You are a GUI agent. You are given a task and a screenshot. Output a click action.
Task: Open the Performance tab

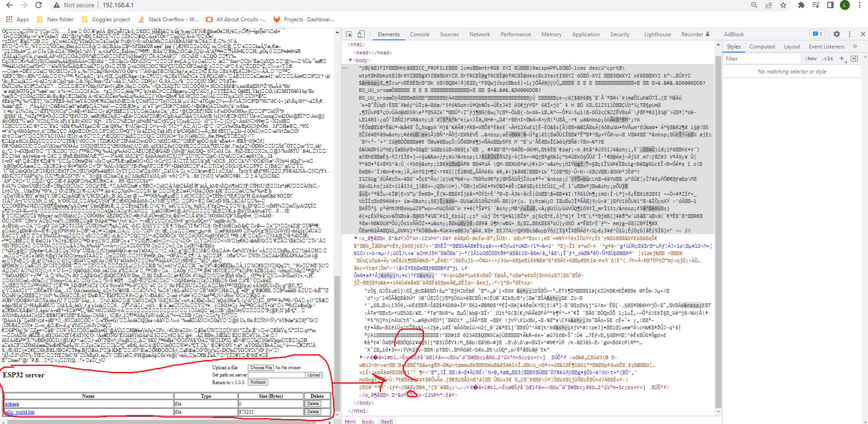[516, 34]
